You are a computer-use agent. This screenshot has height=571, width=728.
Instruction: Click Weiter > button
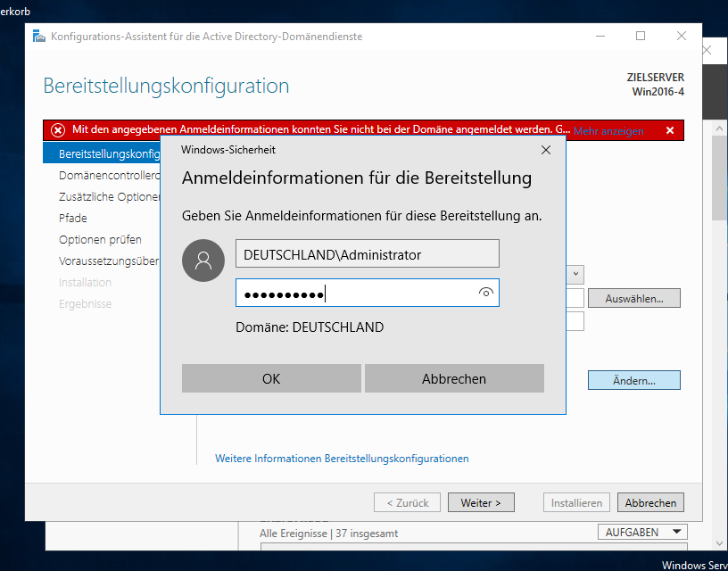click(481, 502)
